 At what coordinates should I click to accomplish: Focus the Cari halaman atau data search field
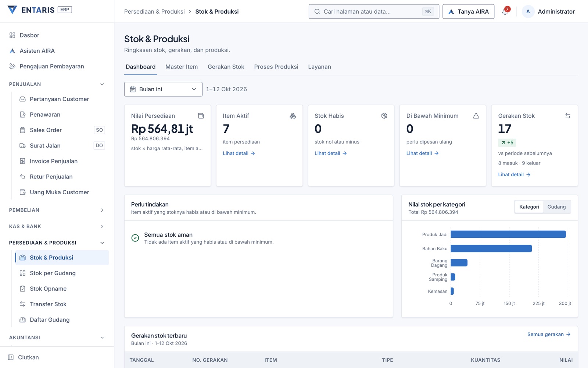374,11
